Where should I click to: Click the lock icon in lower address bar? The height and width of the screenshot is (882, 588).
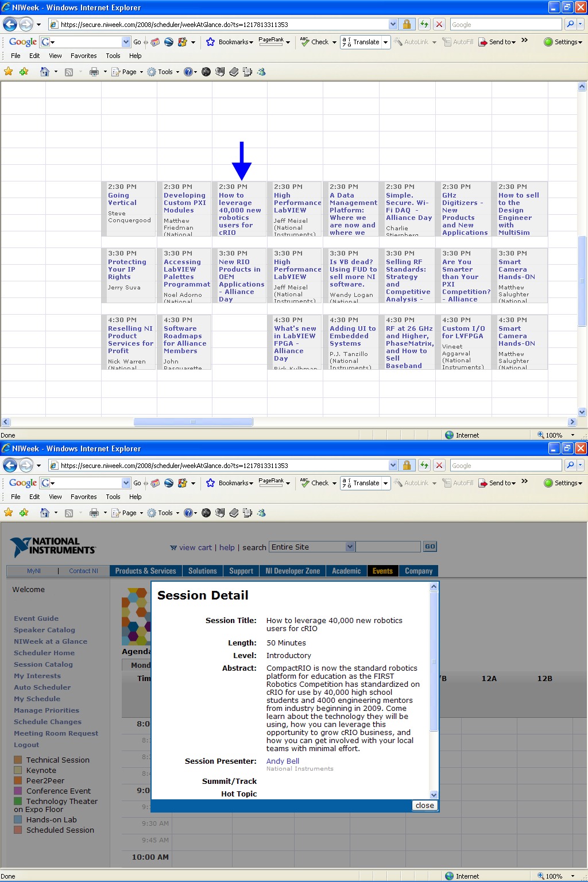(407, 465)
